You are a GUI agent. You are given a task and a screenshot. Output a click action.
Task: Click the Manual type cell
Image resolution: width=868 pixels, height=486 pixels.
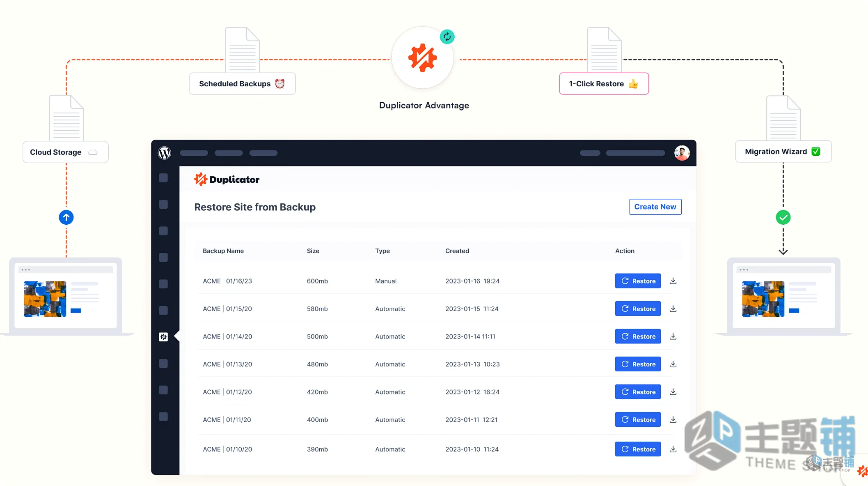pyautogui.click(x=386, y=281)
